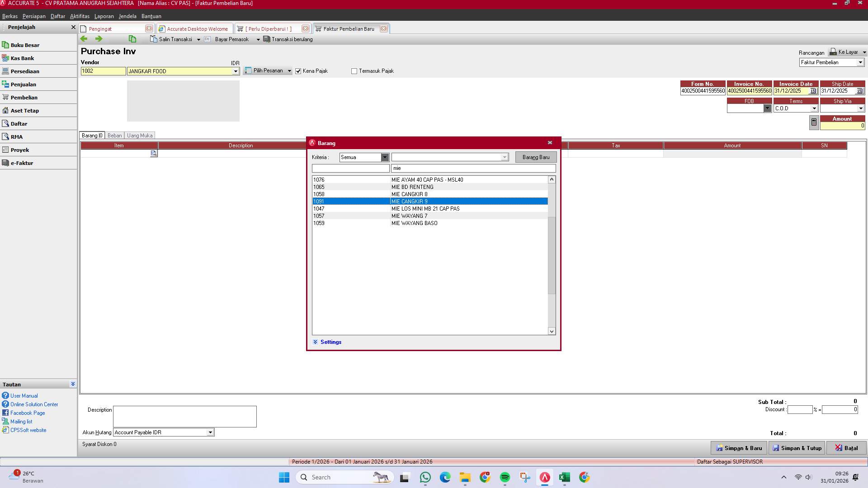This screenshot has width=868, height=488.
Task: Switch to the Beban tab
Action: (x=114, y=135)
